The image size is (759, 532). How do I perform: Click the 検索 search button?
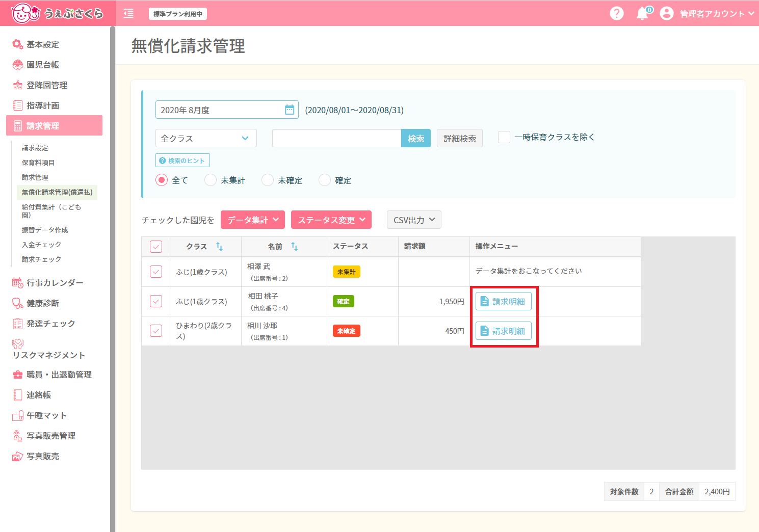click(416, 138)
